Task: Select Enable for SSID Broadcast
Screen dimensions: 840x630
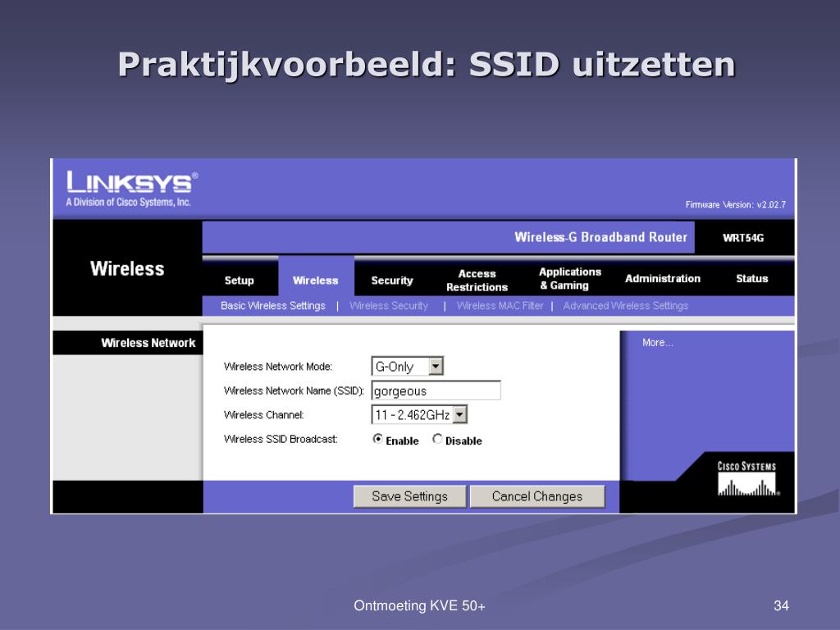Action: click(x=377, y=439)
